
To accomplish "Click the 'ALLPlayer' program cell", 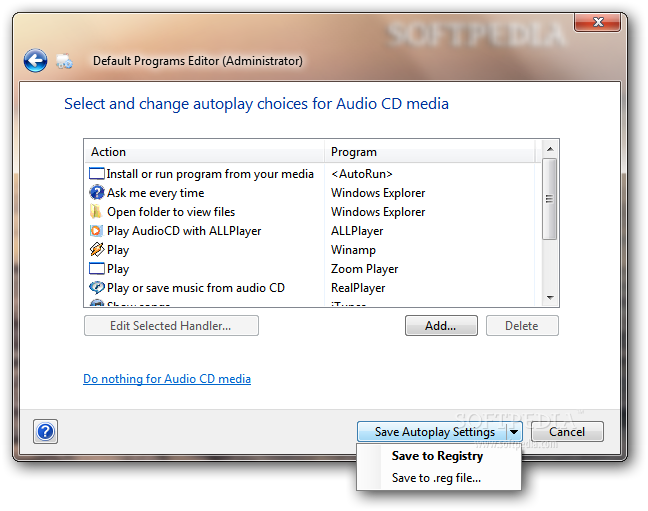I will [357, 231].
